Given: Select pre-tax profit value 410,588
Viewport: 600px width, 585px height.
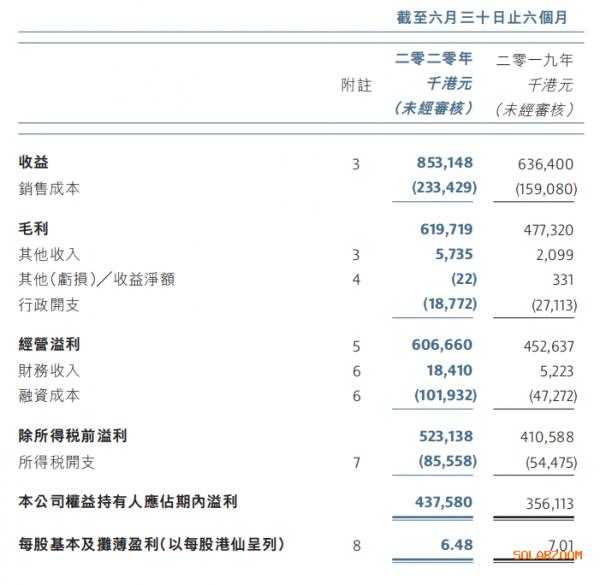Looking at the screenshot, I should (x=547, y=437).
